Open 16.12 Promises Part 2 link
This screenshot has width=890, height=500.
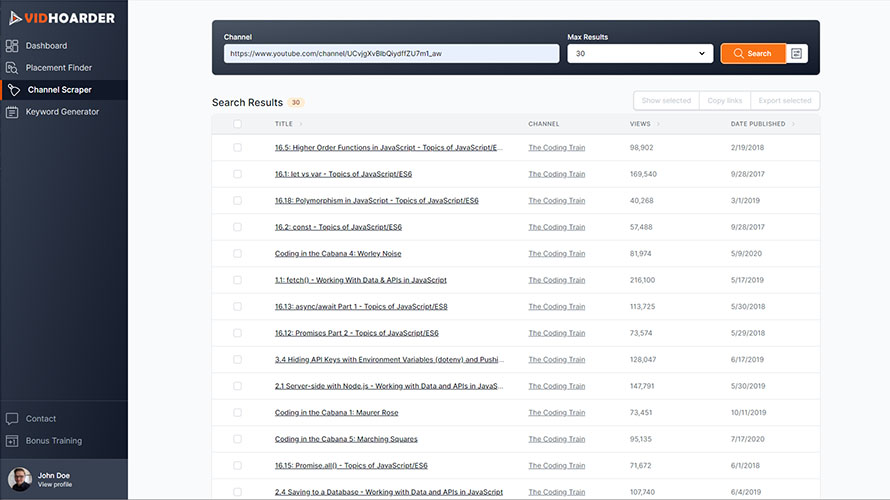click(x=356, y=333)
